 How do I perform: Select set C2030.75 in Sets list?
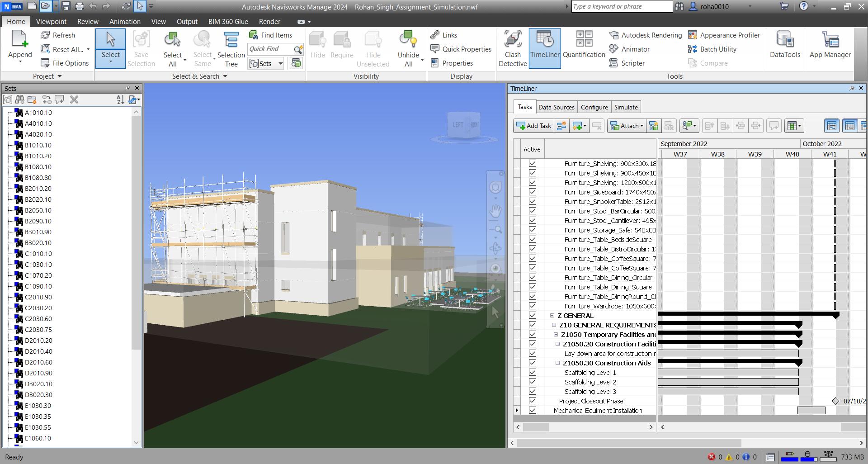(x=38, y=330)
